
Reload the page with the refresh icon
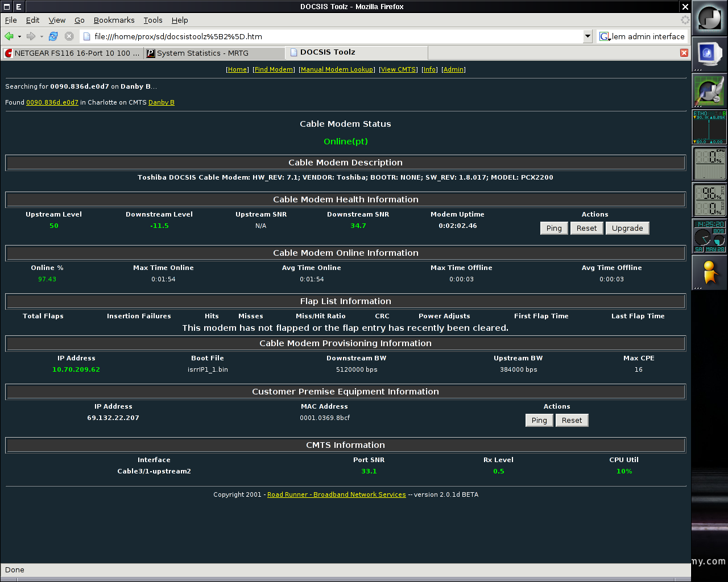53,36
